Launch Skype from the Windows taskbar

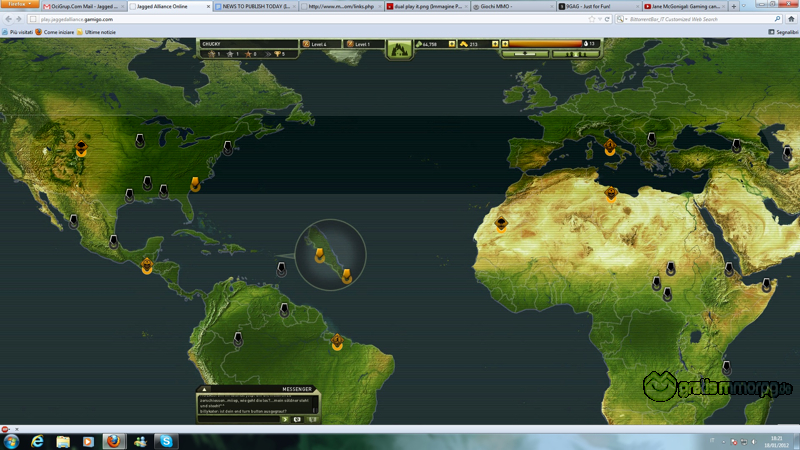166,441
